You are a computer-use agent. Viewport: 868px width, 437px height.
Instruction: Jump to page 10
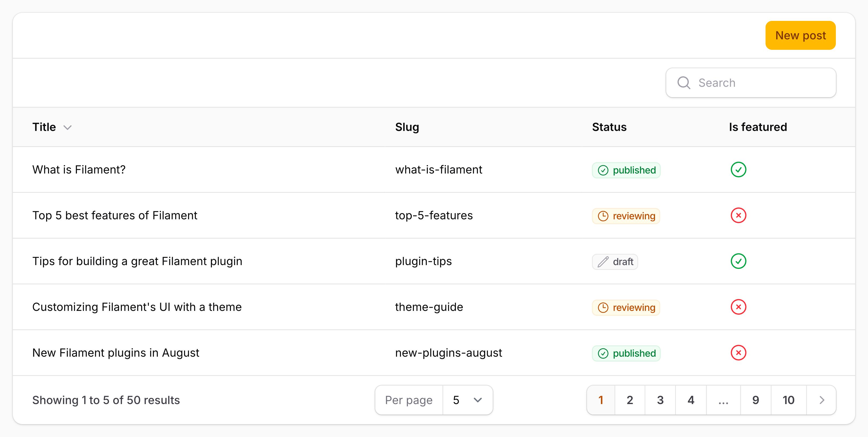tap(788, 400)
